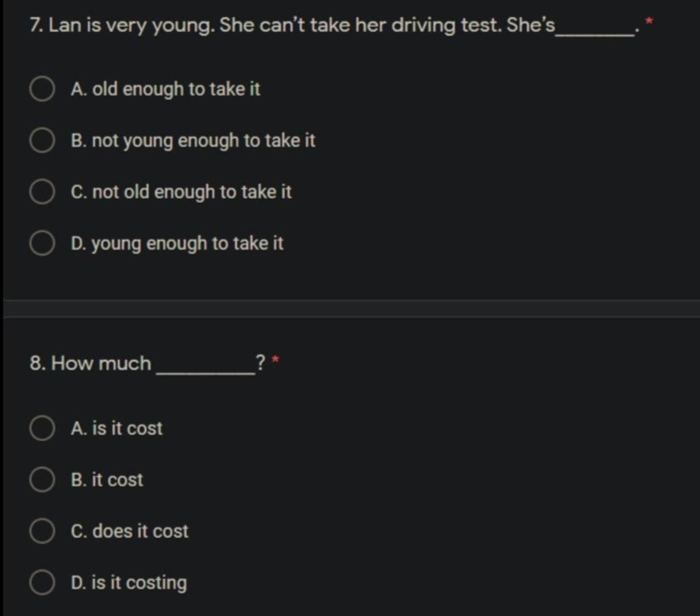Pick the radio circle for 'D. is it costing'
This screenshot has height=616, width=700.
tap(42, 582)
